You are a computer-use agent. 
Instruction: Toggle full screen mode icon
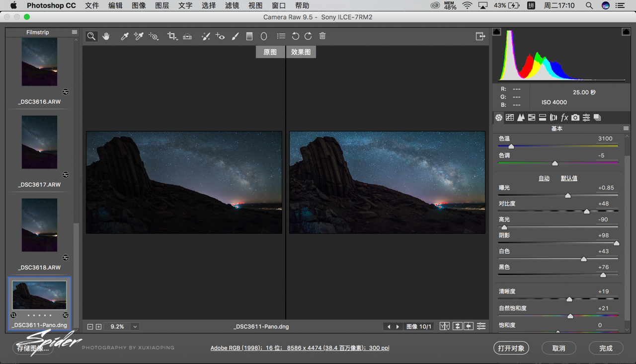pos(480,36)
